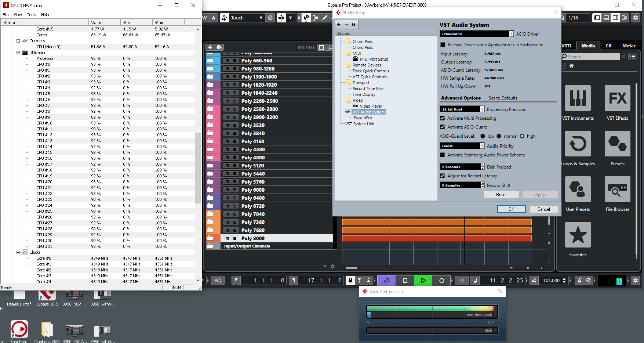Select IPaudioPro in the Devices tree
Image resolution: width=644 pixels, height=343 pixels.
tap(362, 118)
